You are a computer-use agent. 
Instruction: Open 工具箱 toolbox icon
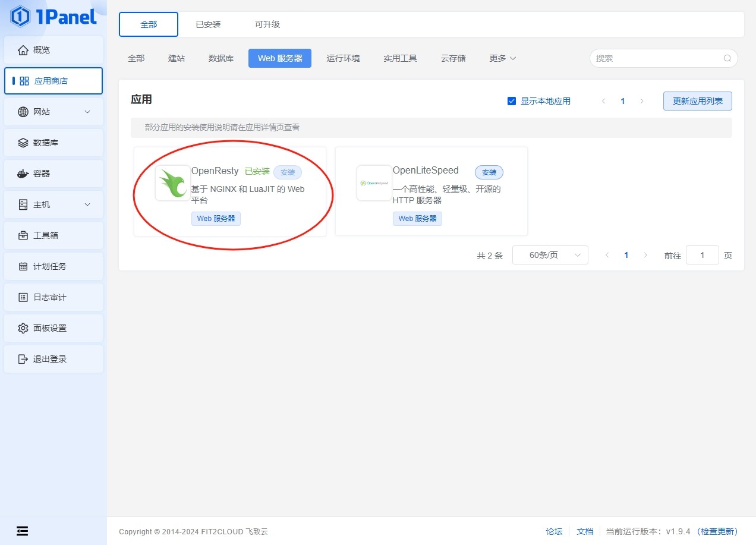23,235
